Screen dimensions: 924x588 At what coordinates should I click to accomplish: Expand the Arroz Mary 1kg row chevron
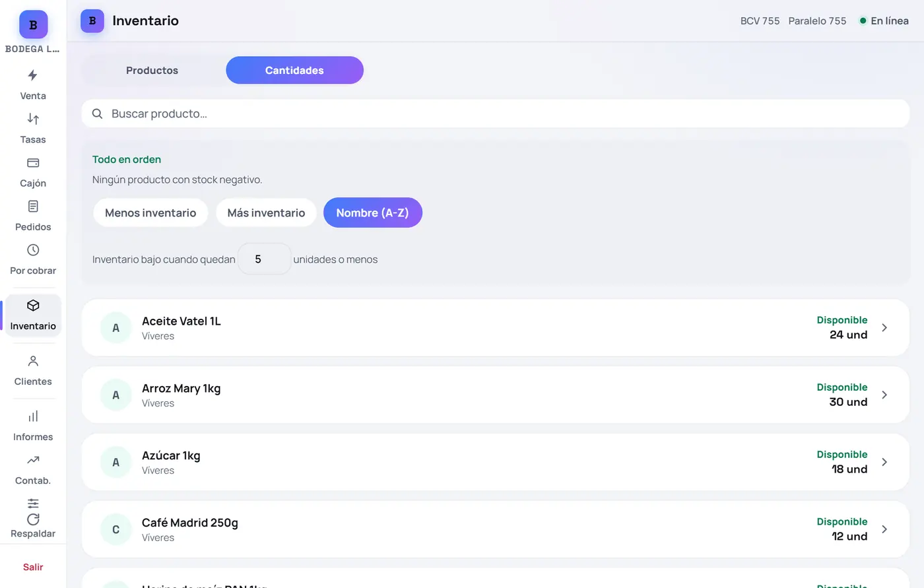pyautogui.click(x=884, y=395)
